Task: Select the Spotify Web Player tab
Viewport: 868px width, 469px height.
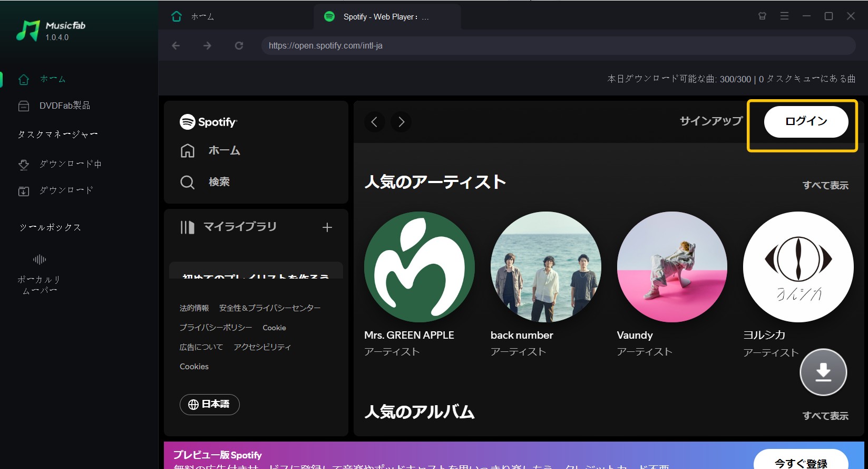Action: tap(387, 17)
